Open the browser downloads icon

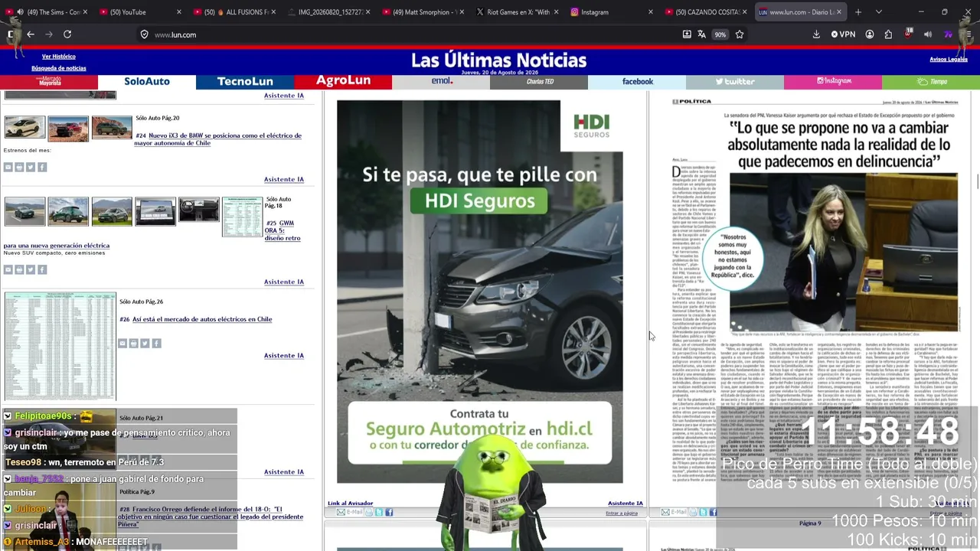click(816, 34)
